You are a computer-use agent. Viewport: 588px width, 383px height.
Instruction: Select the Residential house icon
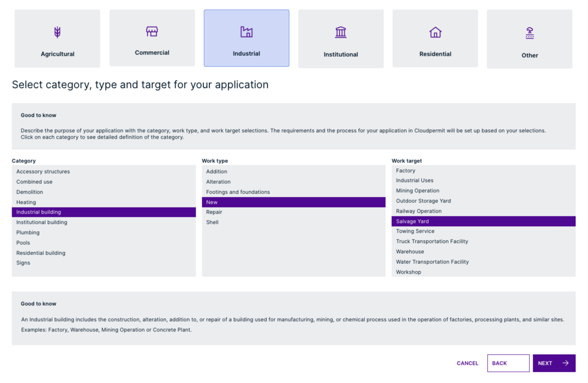pyautogui.click(x=435, y=32)
